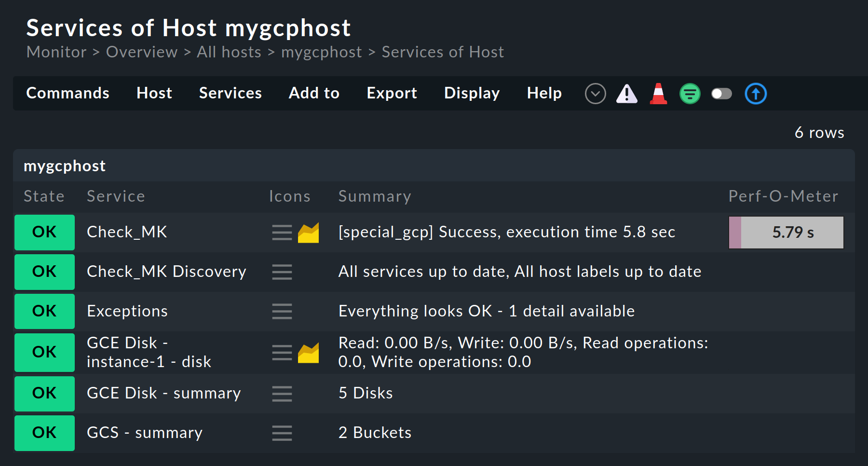Enable the checkboxes toggle switch

pyautogui.click(x=721, y=94)
